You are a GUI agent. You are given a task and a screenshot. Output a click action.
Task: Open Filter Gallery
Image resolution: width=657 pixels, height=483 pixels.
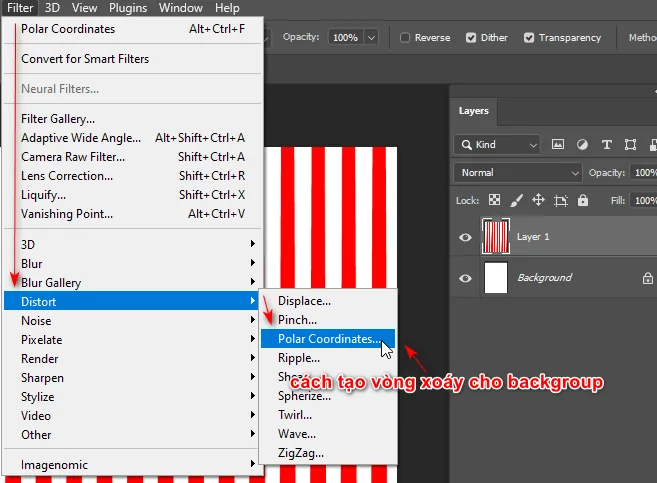click(133, 119)
